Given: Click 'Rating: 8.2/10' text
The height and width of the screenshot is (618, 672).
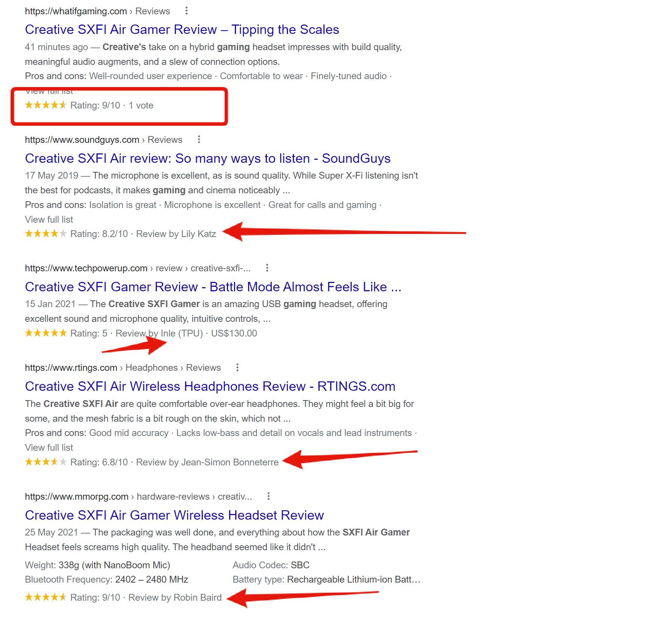Looking at the screenshot, I should 99,234.
